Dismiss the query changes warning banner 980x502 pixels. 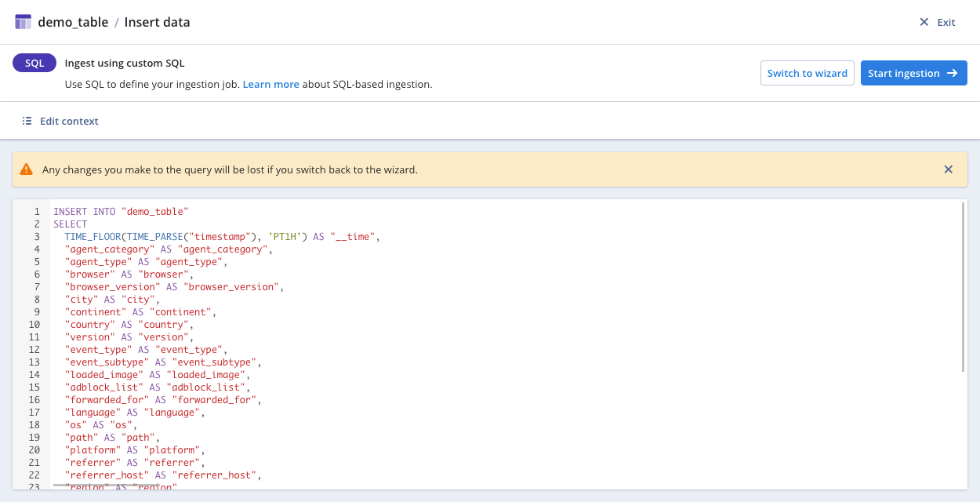click(948, 169)
